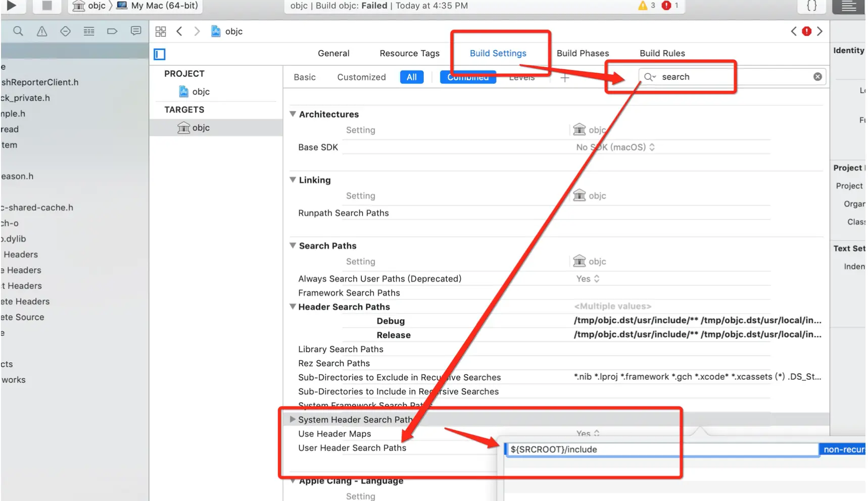Add a build setting with plus button

[565, 77]
